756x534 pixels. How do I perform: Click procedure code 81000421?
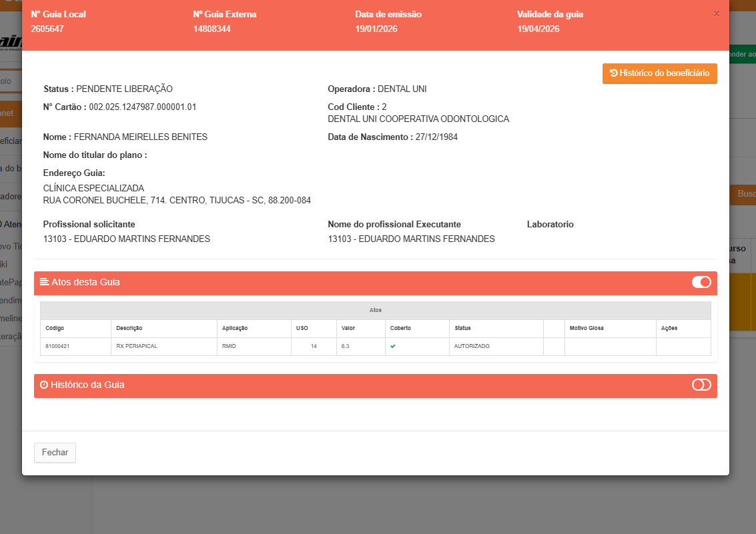click(x=59, y=346)
